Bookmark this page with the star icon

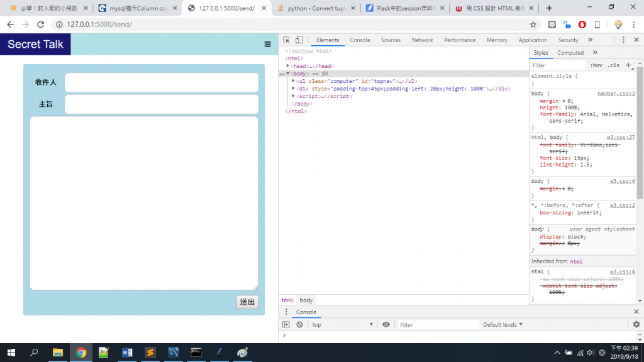pyautogui.click(x=533, y=25)
